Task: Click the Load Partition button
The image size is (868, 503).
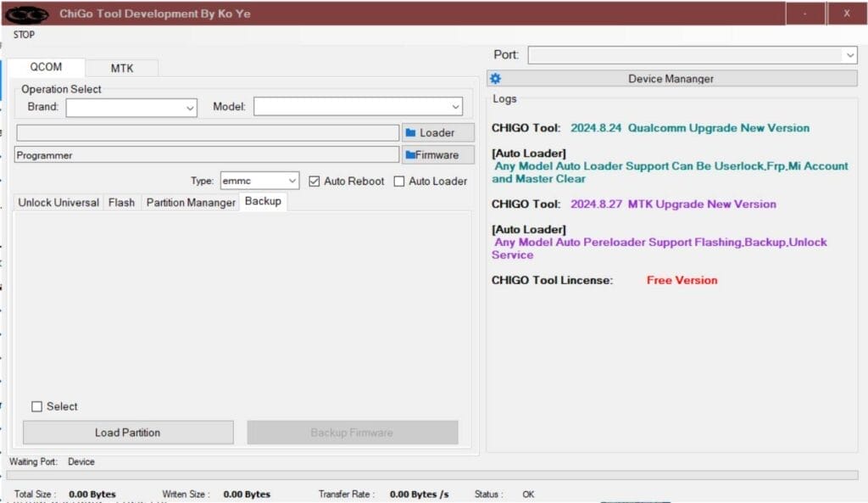Action: tap(128, 433)
